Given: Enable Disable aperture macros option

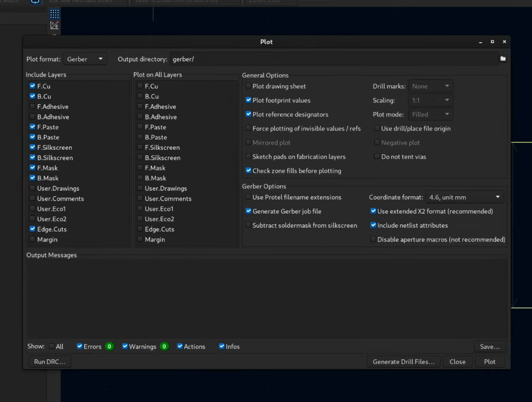Looking at the screenshot, I should click(373, 239).
